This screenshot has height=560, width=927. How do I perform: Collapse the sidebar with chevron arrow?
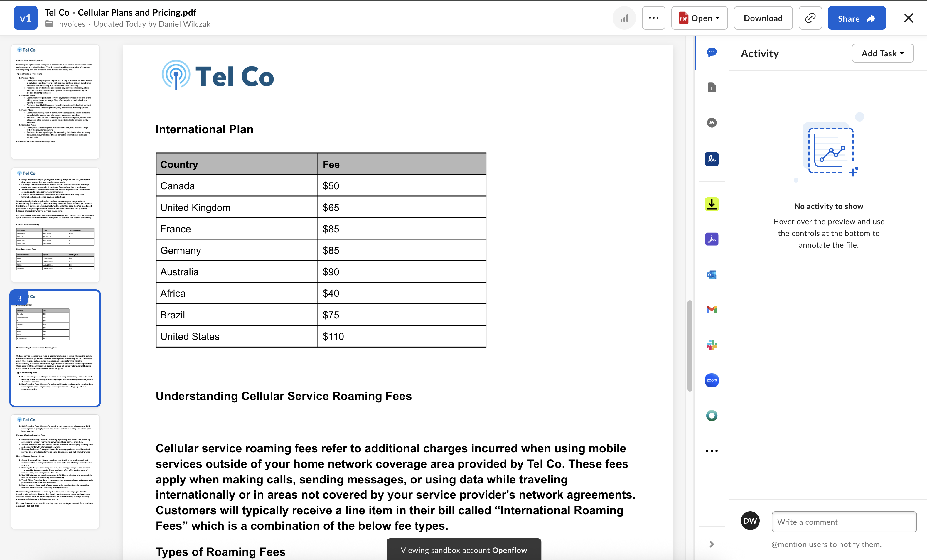click(712, 544)
